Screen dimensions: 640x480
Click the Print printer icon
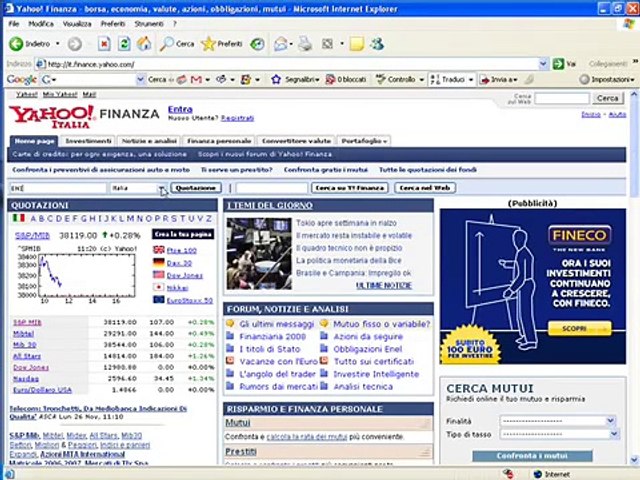(304, 44)
